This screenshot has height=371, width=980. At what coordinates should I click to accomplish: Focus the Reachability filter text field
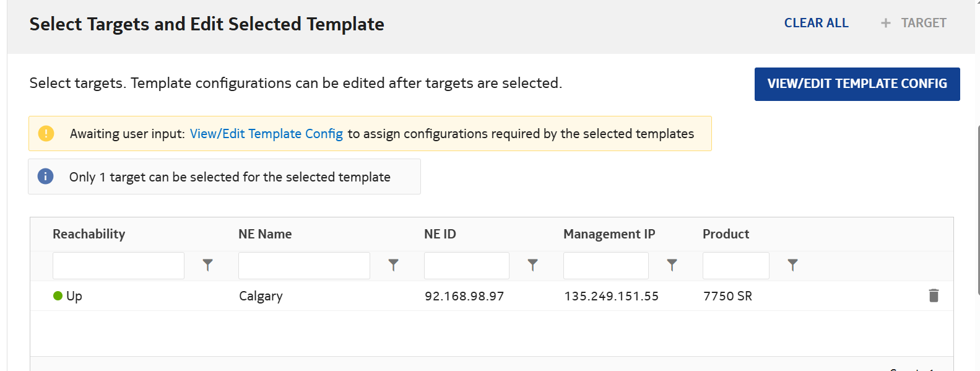point(118,266)
